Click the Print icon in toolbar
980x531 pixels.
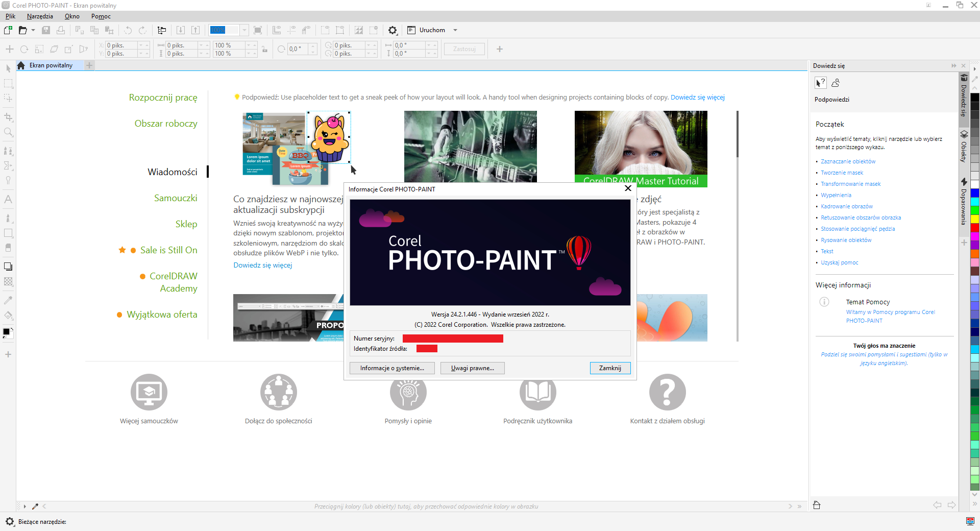tap(61, 30)
